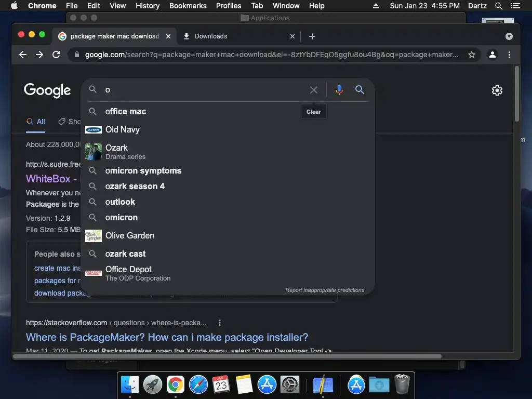Open Notes from the Dock
This screenshot has width=532, height=399.
244,385
